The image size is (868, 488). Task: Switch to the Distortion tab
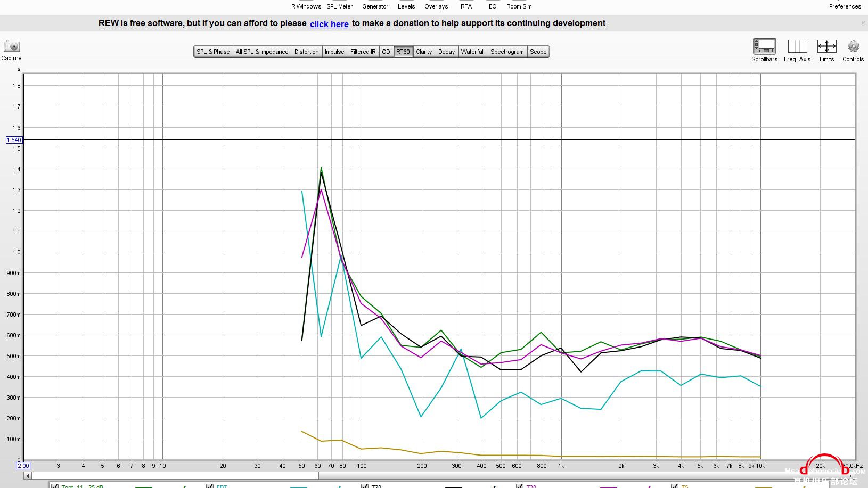tap(307, 52)
